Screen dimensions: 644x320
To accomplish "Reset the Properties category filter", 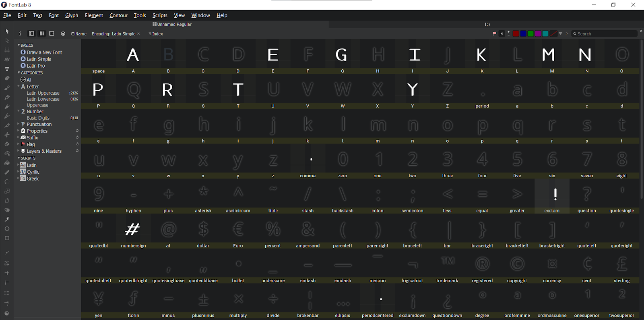I will coord(77,131).
